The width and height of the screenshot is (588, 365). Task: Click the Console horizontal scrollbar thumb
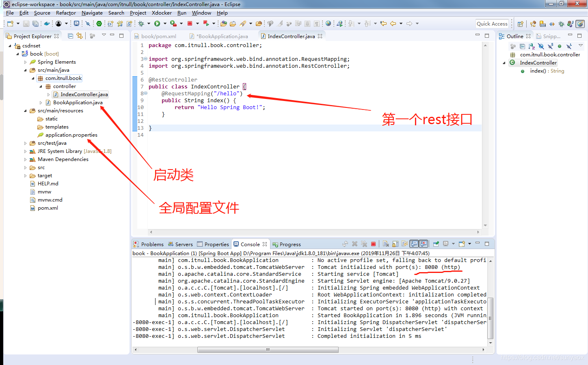click(x=268, y=350)
